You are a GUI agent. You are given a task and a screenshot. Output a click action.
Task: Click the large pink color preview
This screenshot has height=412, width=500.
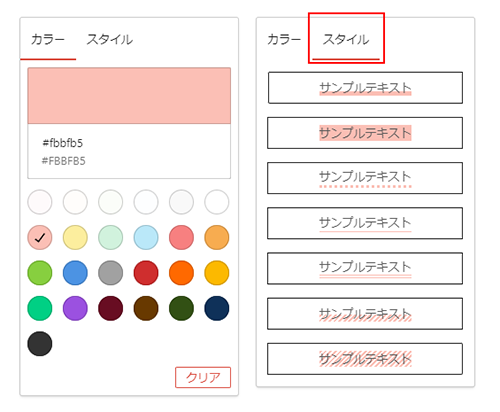pos(129,96)
